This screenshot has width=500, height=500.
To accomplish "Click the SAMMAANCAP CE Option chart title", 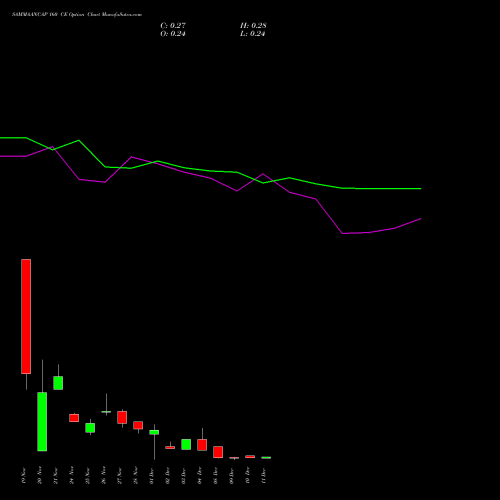I will click(x=77, y=15).
